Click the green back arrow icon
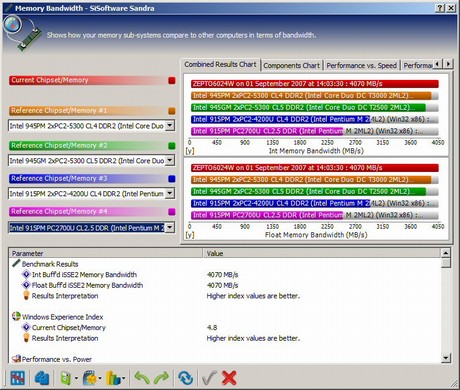This screenshot has height=390, width=460. click(142, 378)
